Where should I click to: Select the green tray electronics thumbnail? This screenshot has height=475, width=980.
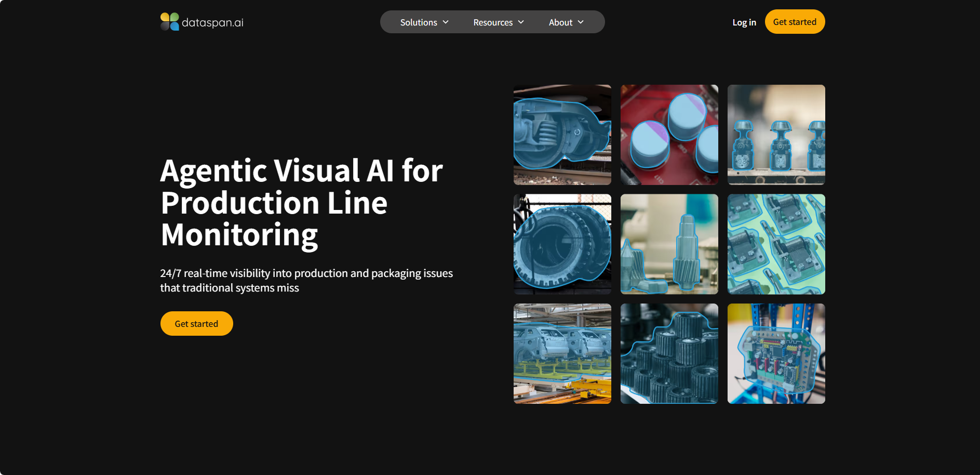tap(776, 244)
